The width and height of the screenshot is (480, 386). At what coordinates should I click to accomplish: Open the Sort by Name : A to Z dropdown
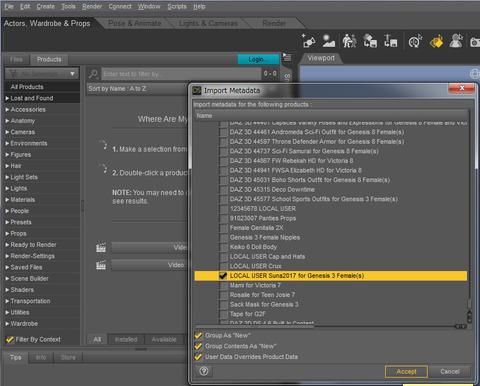[137, 89]
